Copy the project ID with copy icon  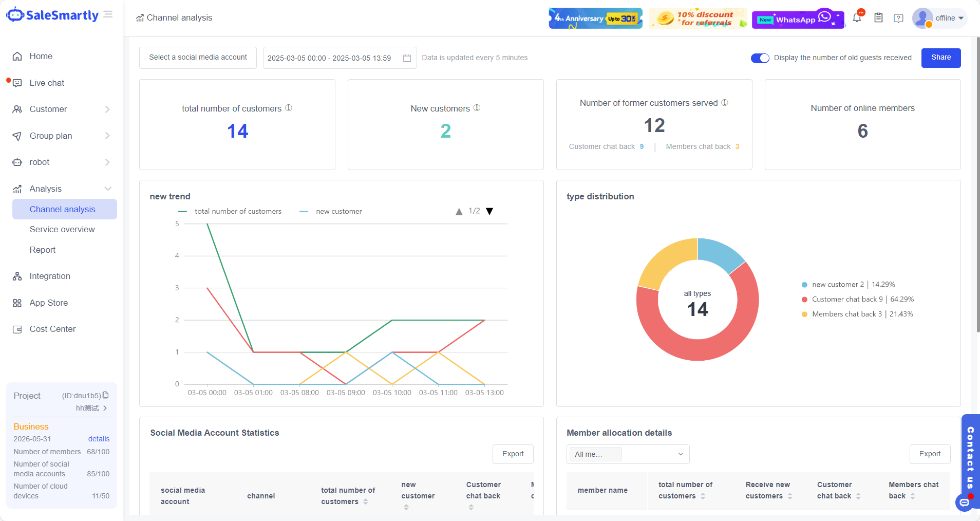(x=106, y=395)
